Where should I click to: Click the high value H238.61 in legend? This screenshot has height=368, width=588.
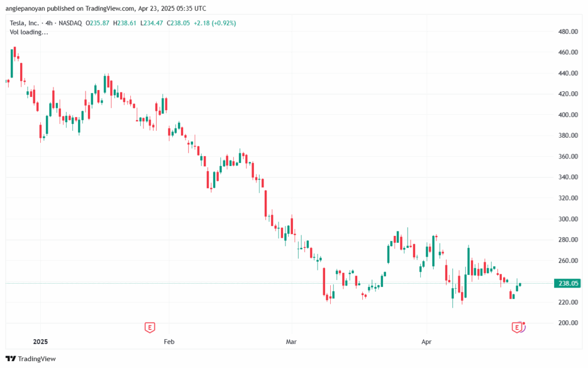(125, 23)
